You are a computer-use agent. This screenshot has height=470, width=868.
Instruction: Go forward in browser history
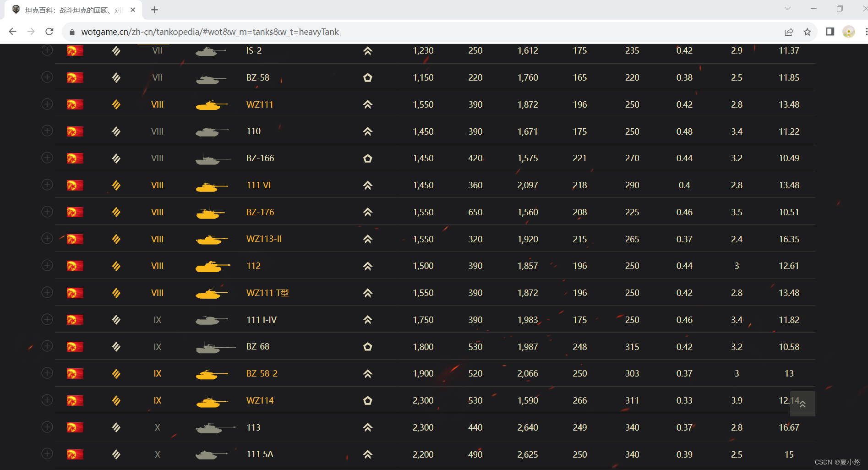pyautogui.click(x=31, y=32)
